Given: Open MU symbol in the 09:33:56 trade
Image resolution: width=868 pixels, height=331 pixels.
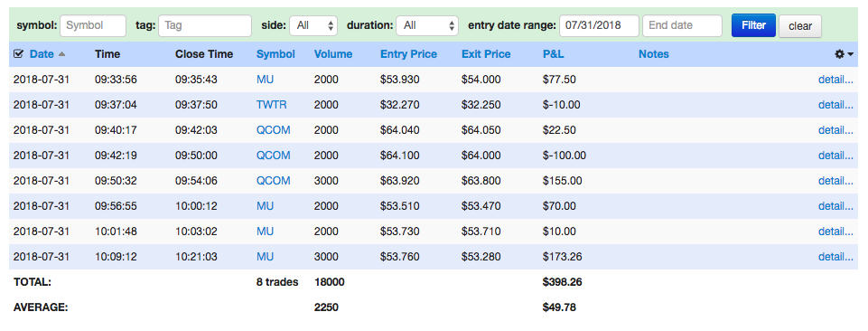Looking at the screenshot, I should click(265, 80).
